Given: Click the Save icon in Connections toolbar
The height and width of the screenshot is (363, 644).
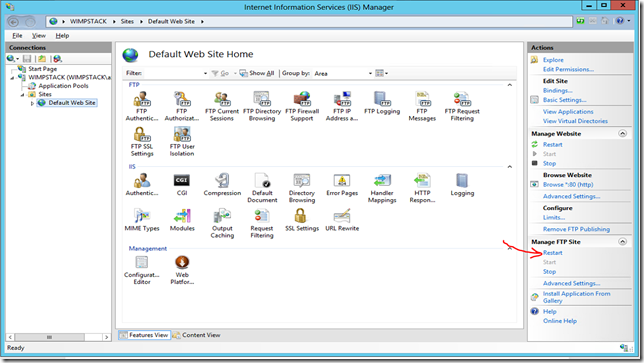Looking at the screenshot, I should point(27,59).
